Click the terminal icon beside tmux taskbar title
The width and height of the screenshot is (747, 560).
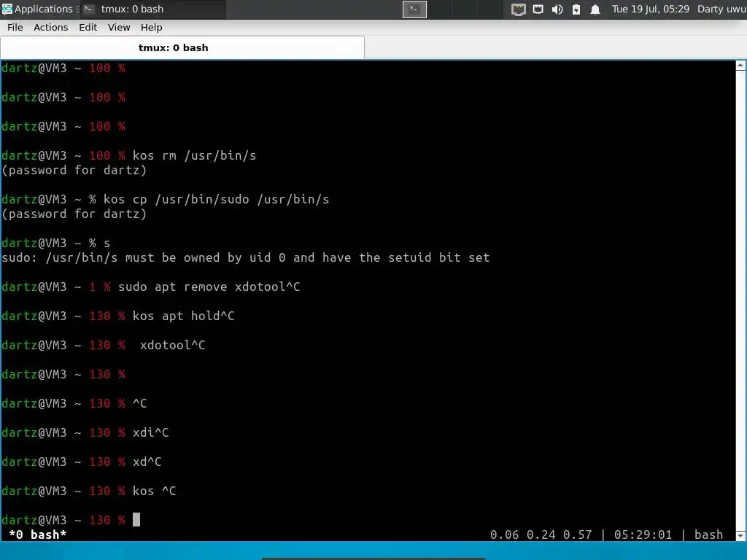point(88,9)
